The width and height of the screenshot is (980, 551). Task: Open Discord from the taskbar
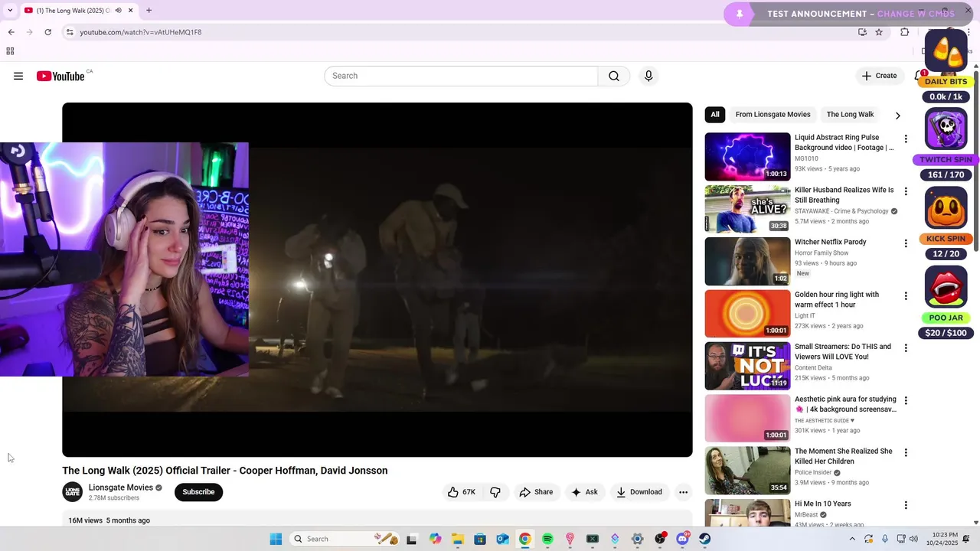click(682, 539)
